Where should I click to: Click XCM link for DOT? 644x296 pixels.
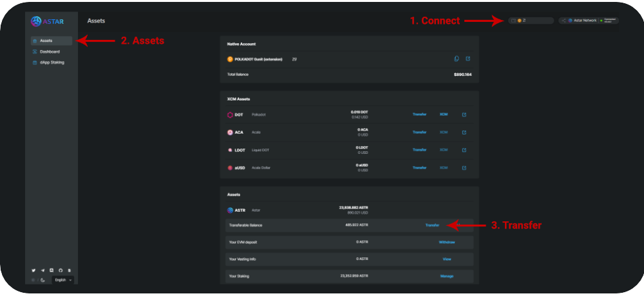pos(444,115)
